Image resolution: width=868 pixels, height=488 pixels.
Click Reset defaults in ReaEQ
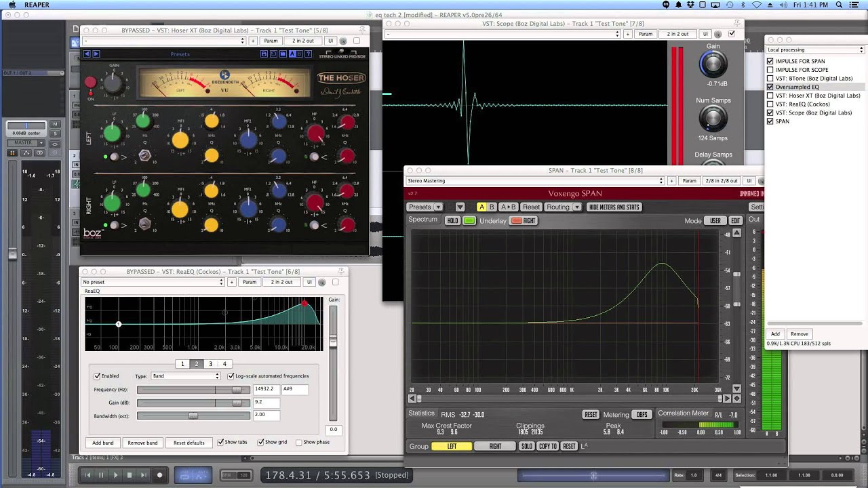click(x=189, y=443)
